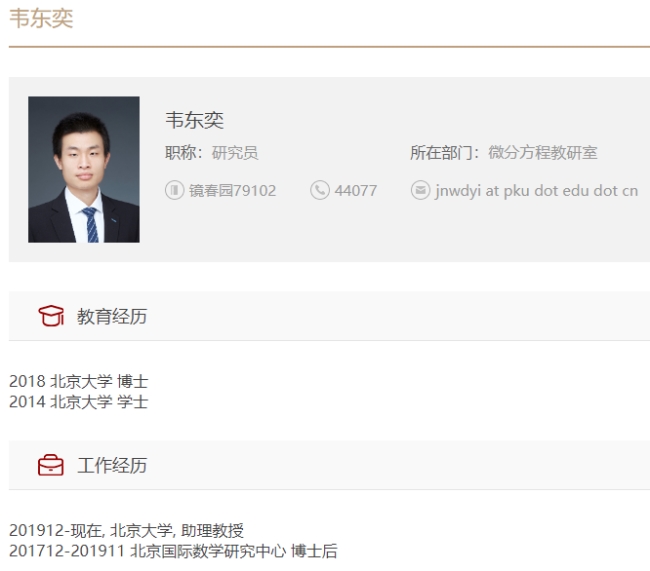650x571 pixels.
Task: Click the briefcase icon for 工作经历
Action: [50, 465]
